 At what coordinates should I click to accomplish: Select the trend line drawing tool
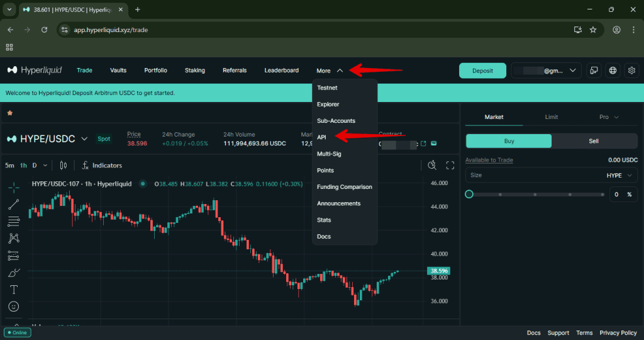click(13, 204)
